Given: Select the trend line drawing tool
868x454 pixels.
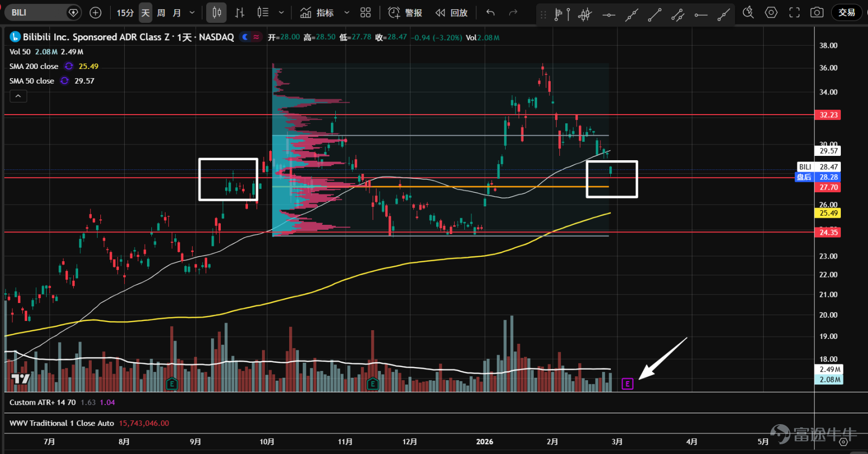Looking at the screenshot, I should tap(655, 15).
